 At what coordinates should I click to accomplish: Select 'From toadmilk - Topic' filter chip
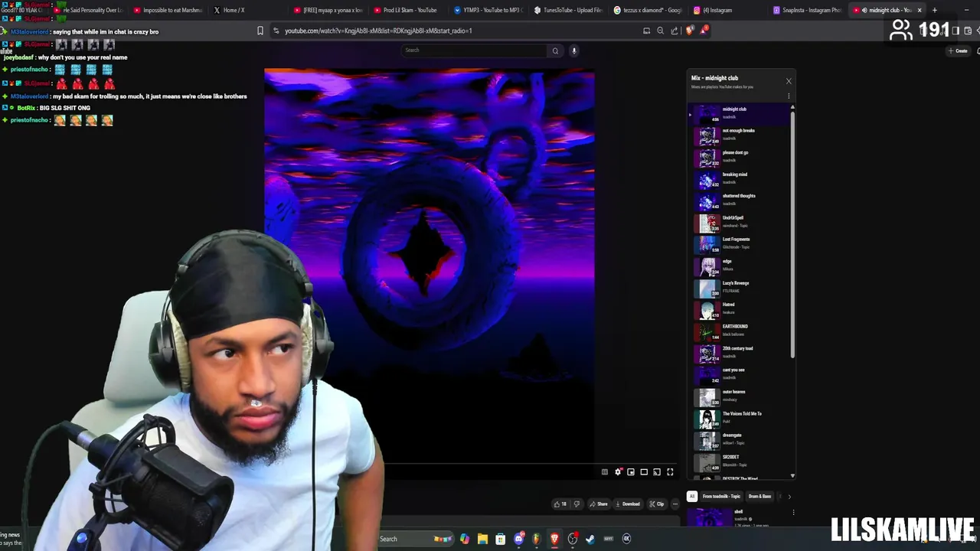click(721, 496)
